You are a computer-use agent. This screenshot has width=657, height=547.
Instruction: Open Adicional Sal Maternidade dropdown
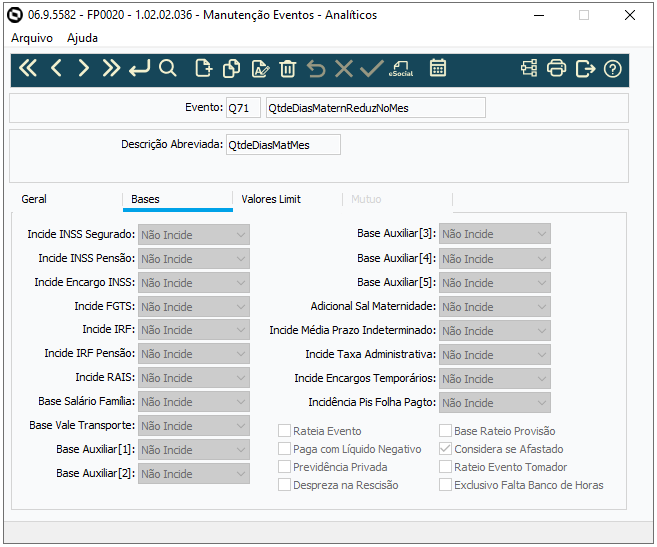pyautogui.click(x=495, y=307)
